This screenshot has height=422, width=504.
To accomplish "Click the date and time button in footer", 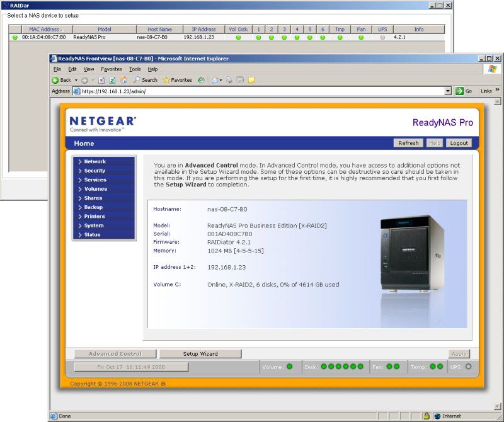I will click(x=131, y=367).
